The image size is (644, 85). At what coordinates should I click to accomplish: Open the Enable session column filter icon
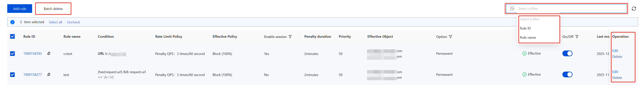pyautogui.click(x=290, y=37)
